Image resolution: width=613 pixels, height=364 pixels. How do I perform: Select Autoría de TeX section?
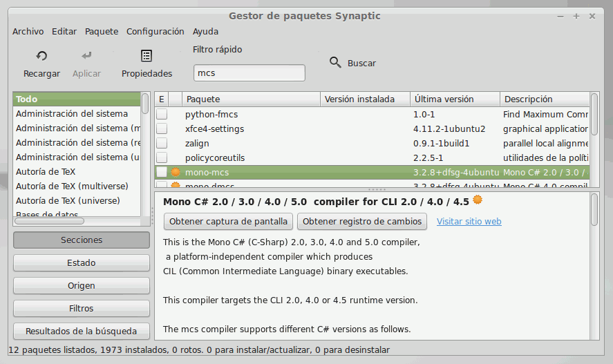[x=77, y=171]
